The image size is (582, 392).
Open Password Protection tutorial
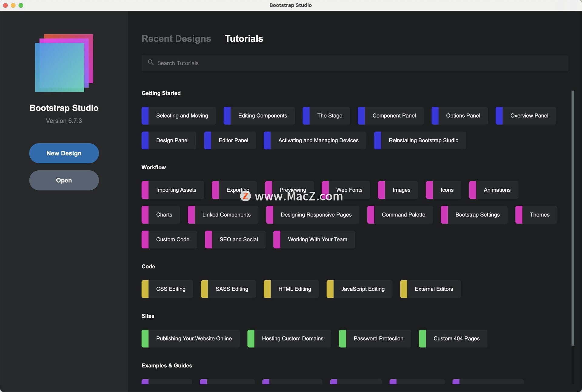pos(375,339)
